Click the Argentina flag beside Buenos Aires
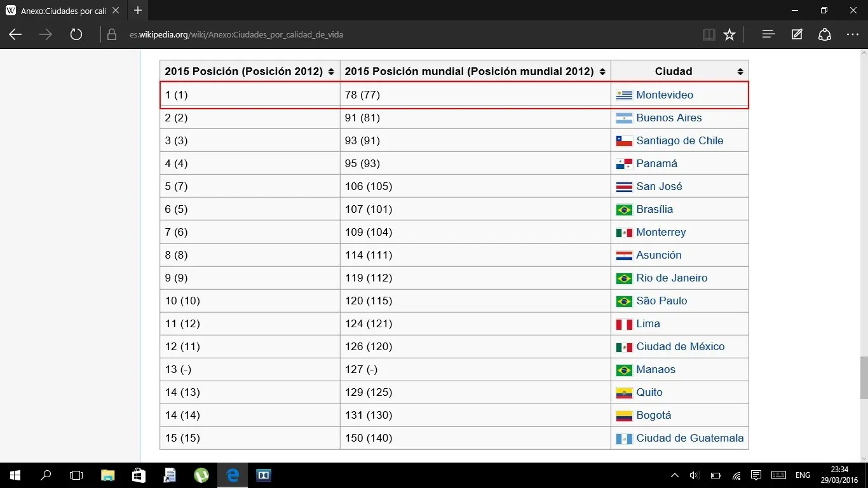 tap(624, 118)
